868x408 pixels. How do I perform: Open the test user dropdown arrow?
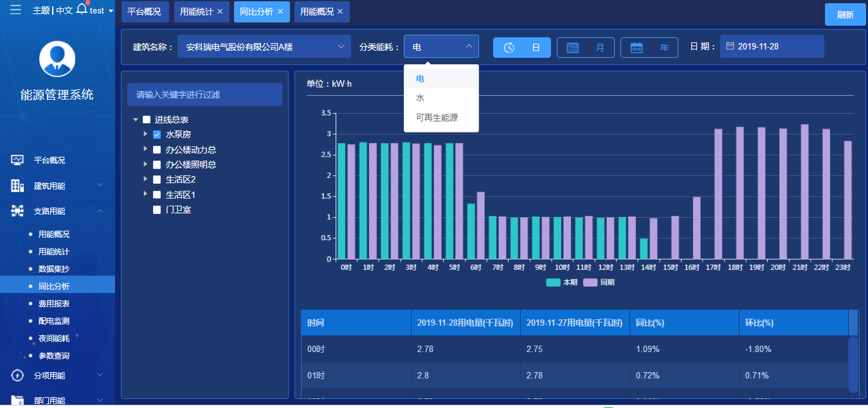point(111,11)
